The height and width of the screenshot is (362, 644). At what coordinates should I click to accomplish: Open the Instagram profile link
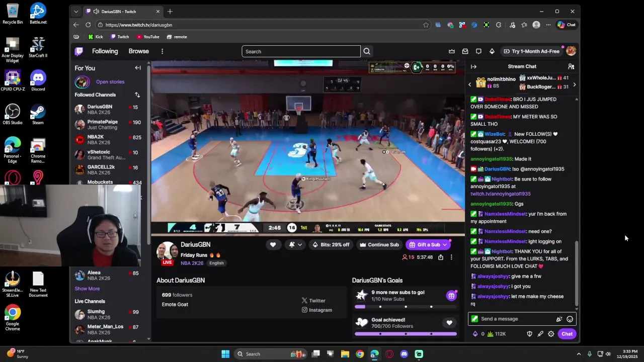[316, 310]
